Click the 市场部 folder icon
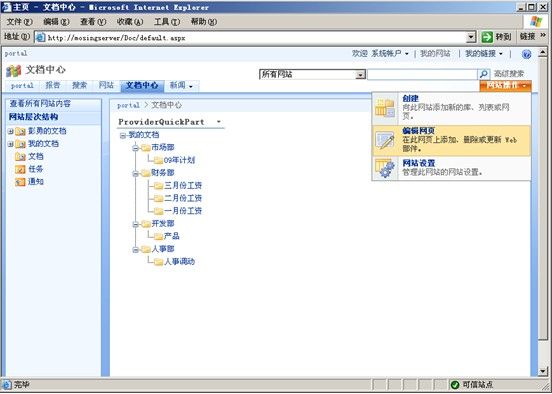The width and height of the screenshot is (552, 394). coord(146,148)
